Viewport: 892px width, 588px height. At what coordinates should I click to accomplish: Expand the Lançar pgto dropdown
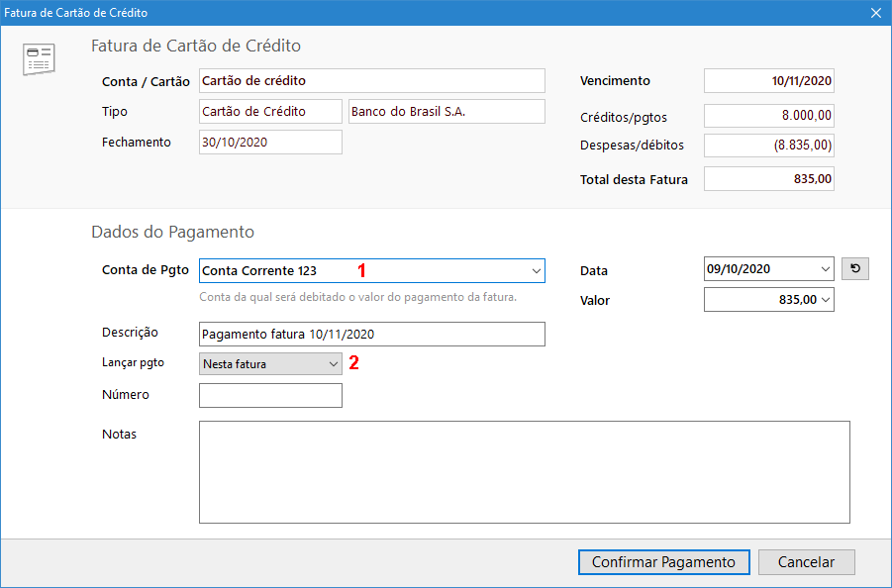[333, 364]
